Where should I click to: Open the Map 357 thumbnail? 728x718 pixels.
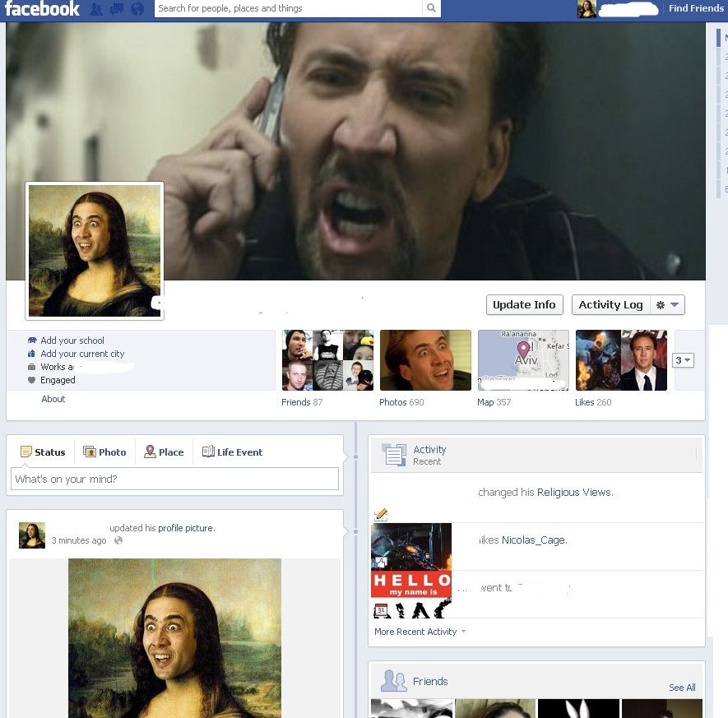[x=523, y=360]
